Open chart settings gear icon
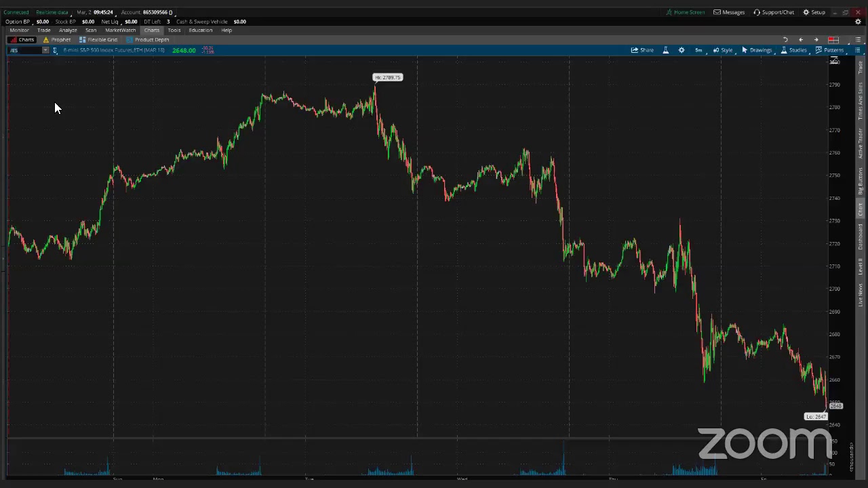Viewport: 868px width, 488px height. point(682,50)
